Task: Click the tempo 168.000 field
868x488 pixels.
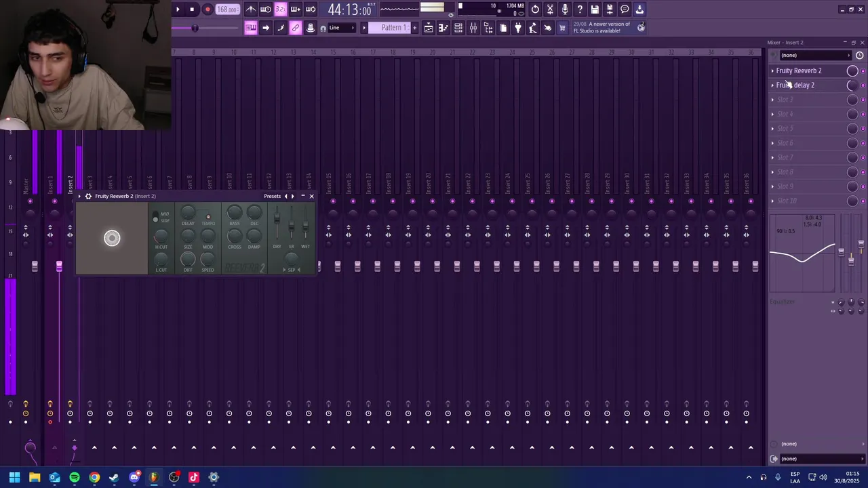Action: click(x=227, y=9)
